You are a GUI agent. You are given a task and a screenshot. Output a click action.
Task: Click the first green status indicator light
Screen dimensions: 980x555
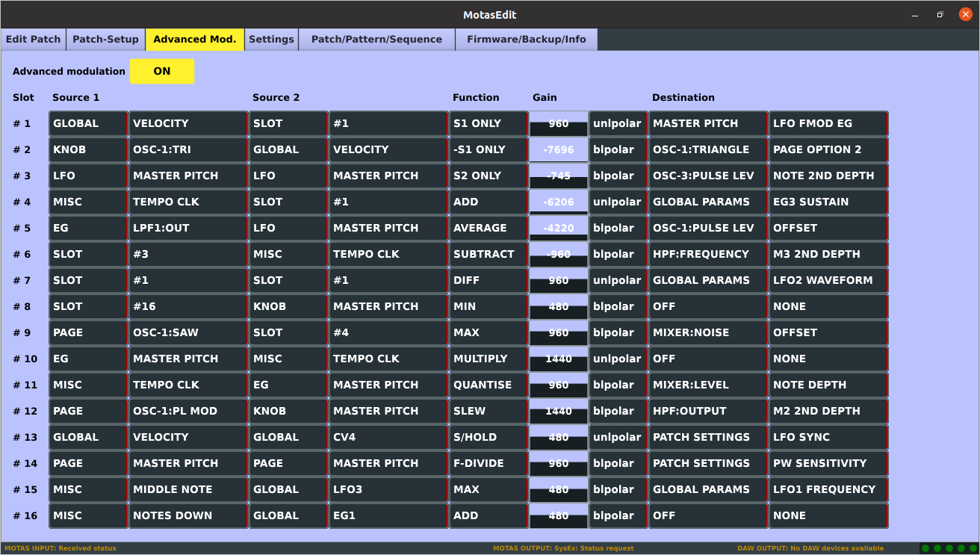[x=925, y=548]
